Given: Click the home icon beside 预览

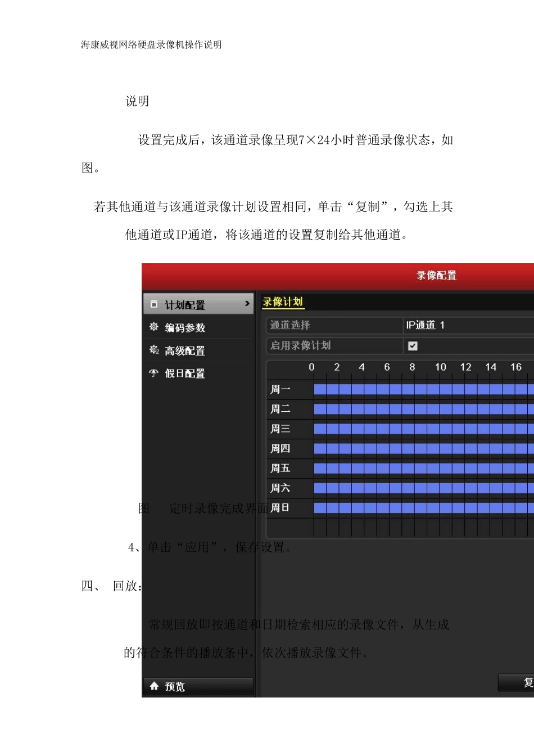Looking at the screenshot, I should coord(154,686).
